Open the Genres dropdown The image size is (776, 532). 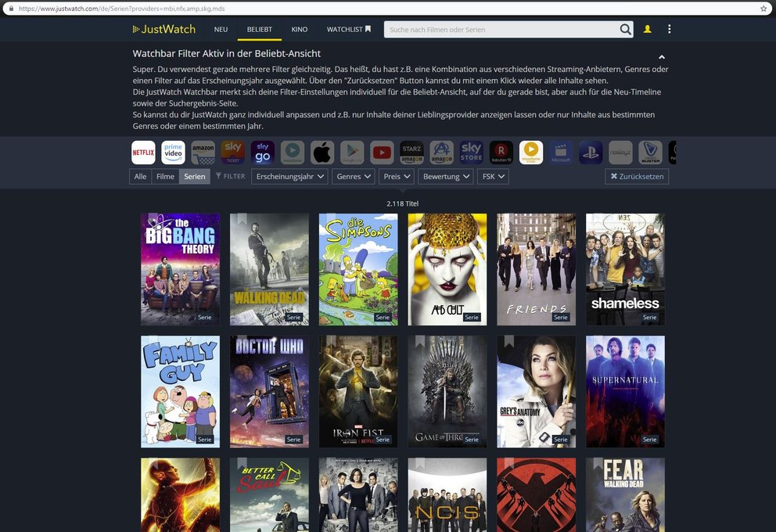tap(353, 176)
